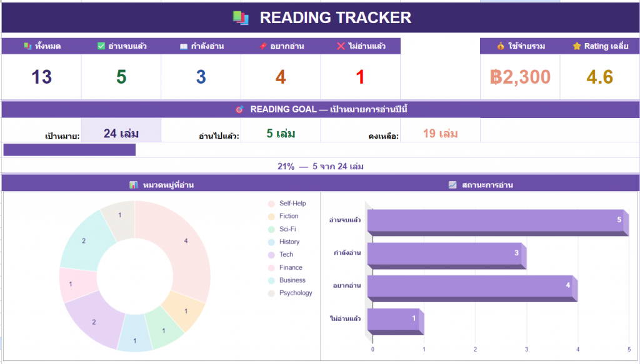This screenshot has width=640, height=364.
Task: Click the target icon beside READING GOAL
Action: (239, 109)
